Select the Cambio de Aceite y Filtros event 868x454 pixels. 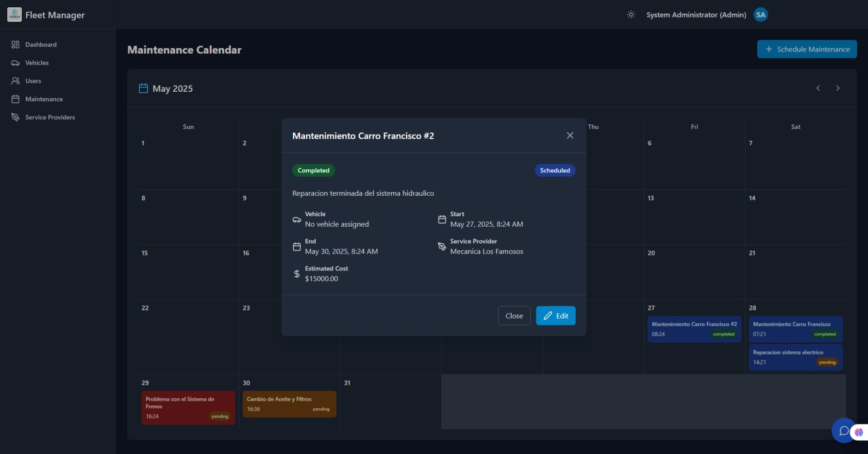tap(289, 404)
